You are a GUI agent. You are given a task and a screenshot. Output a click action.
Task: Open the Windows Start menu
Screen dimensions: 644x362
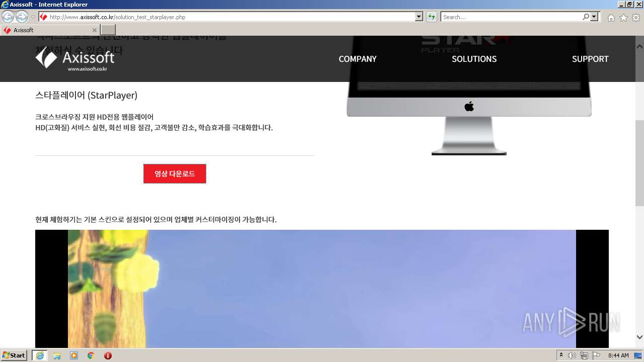[x=14, y=355]
